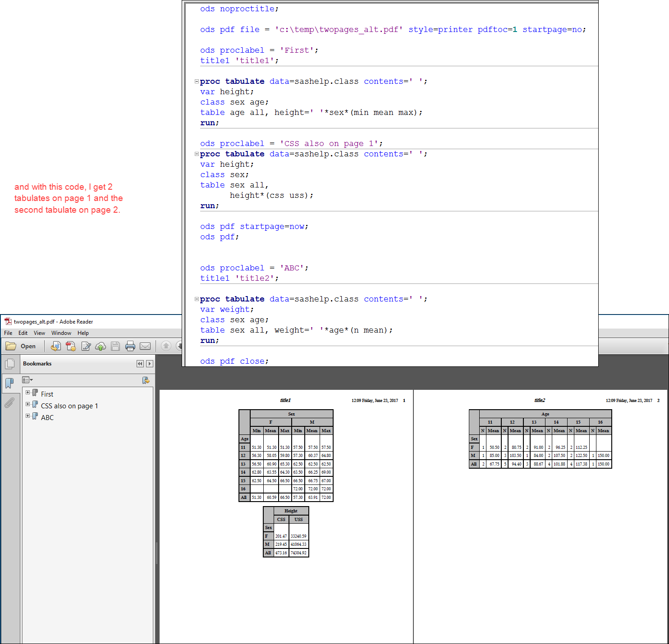Viewport: 669px width, 644px height.
Task: Open the Page Thumbnails panel icon
Action: 9,364
